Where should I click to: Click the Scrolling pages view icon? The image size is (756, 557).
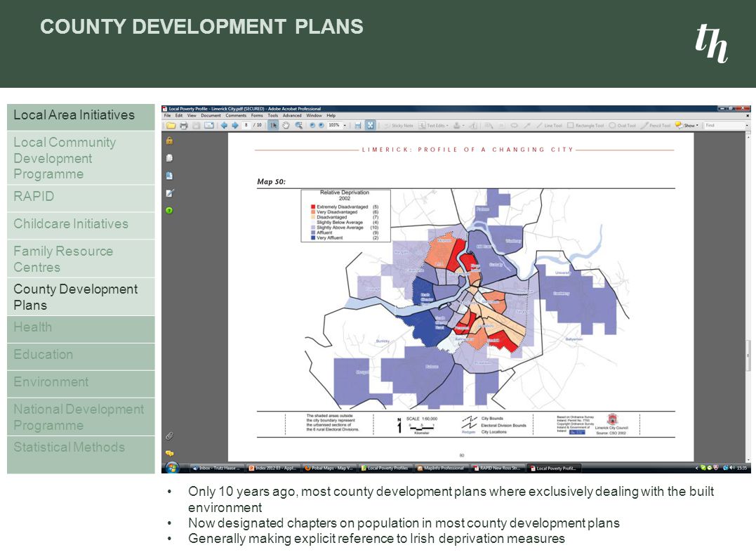(x=358, y=126)
